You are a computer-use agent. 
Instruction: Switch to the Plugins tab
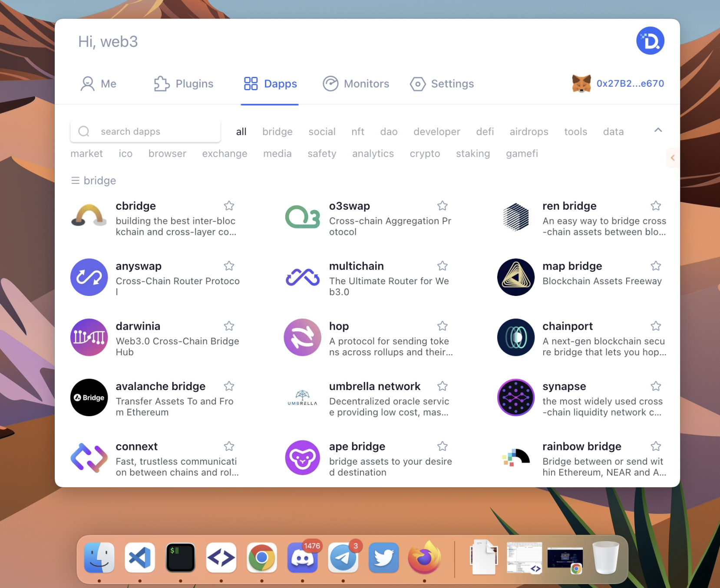(184, 84)
